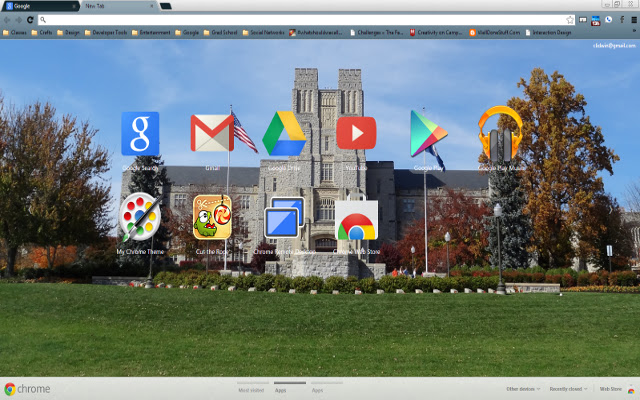
Task: Open the Creativity on Camp... bookmark
Action: pyautogui.click(x=436, y=33)
